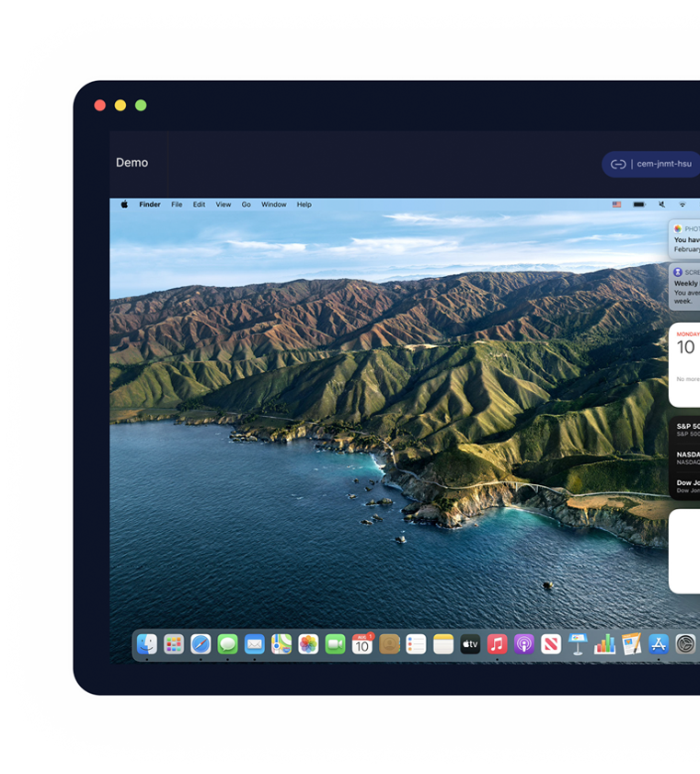Viewport: 700px width, 774px height.
Task: Open the View menu
Action: point(223,204)
